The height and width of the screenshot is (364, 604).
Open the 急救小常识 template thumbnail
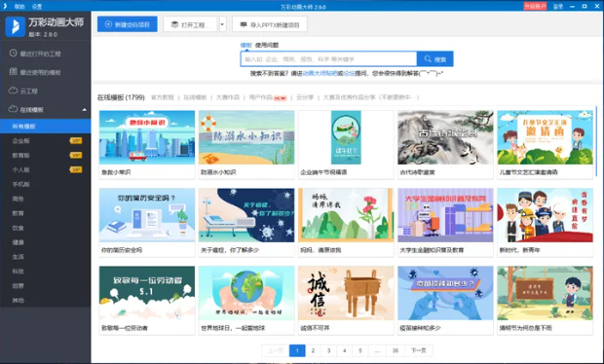147,137
